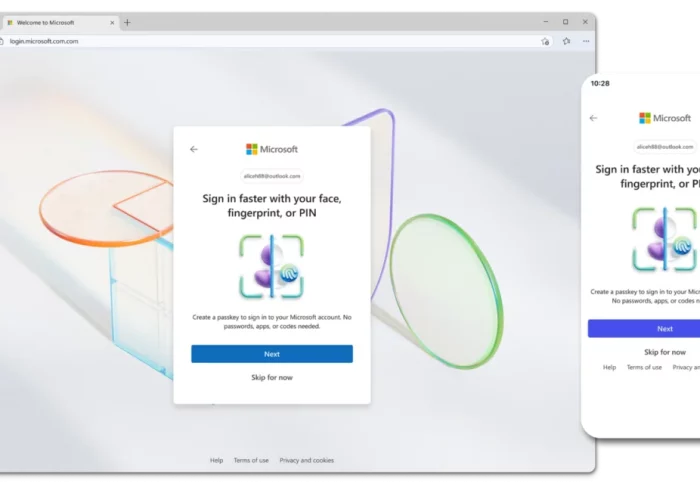Tap the Microsoft logo on the phone screen
Viewport: 700px width, 490px height.
(665, 118)
